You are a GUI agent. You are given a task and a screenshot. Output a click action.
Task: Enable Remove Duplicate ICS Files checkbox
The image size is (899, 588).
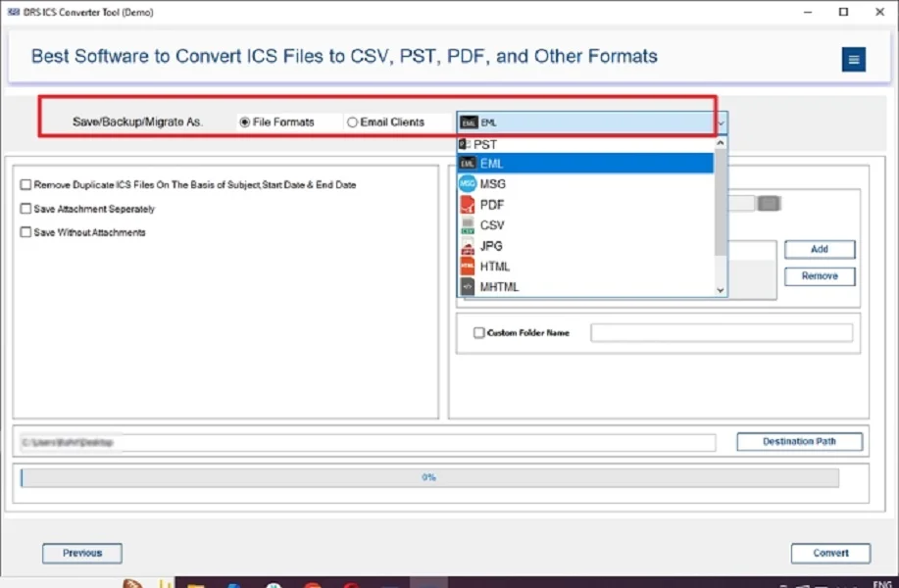coord(24,184)
